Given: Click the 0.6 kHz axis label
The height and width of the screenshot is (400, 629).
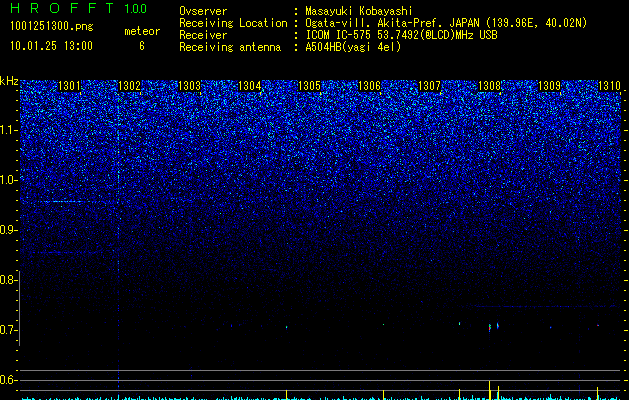Looking at the screenshot, I should pyautogui.click(x=9, y=380).
